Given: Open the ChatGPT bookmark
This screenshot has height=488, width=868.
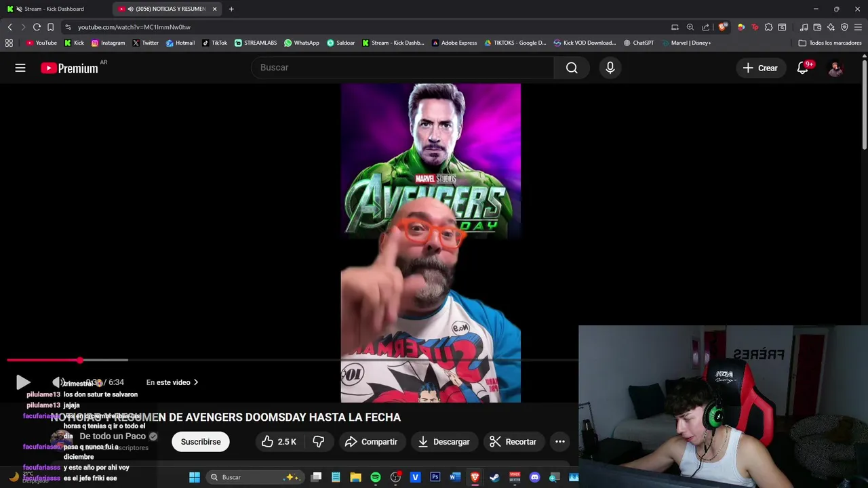Looking at the screenshot, I should 639,43.
